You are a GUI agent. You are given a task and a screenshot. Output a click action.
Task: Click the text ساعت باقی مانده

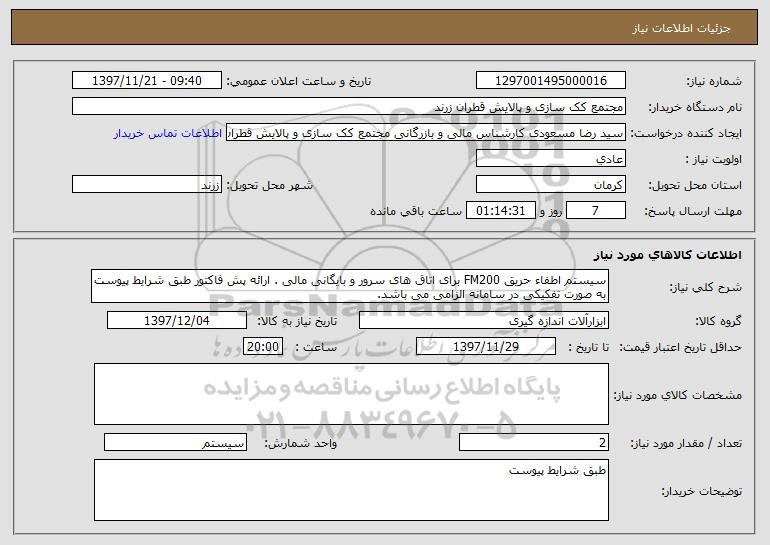416,211
